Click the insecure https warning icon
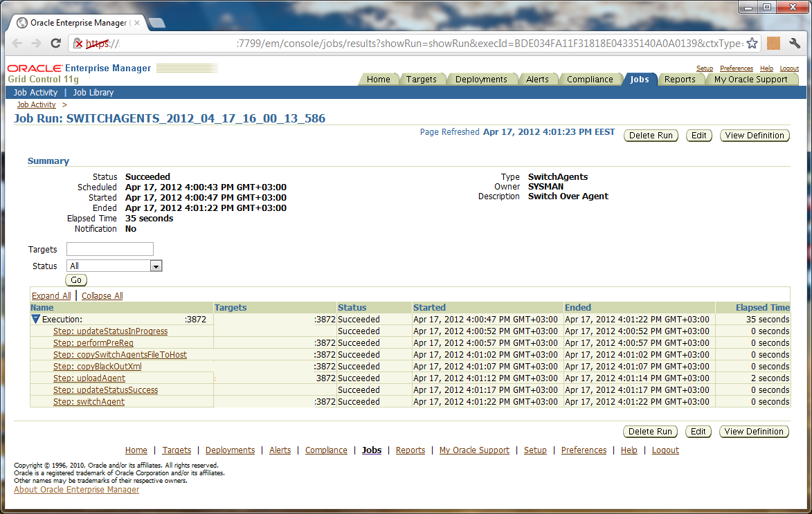The width and height of the screenshot is (812, 514). [x=78, y=44]
